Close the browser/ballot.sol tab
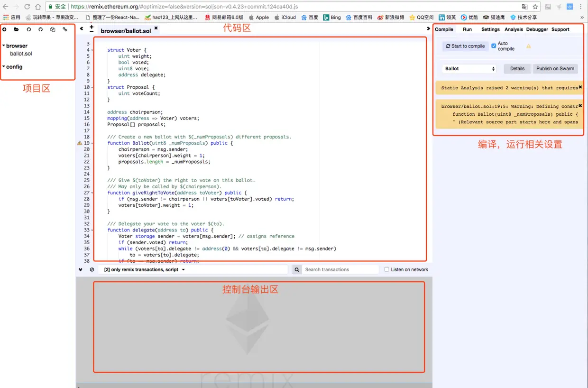Viewport: 588px width, 388px height. click(x=156, y=28)
